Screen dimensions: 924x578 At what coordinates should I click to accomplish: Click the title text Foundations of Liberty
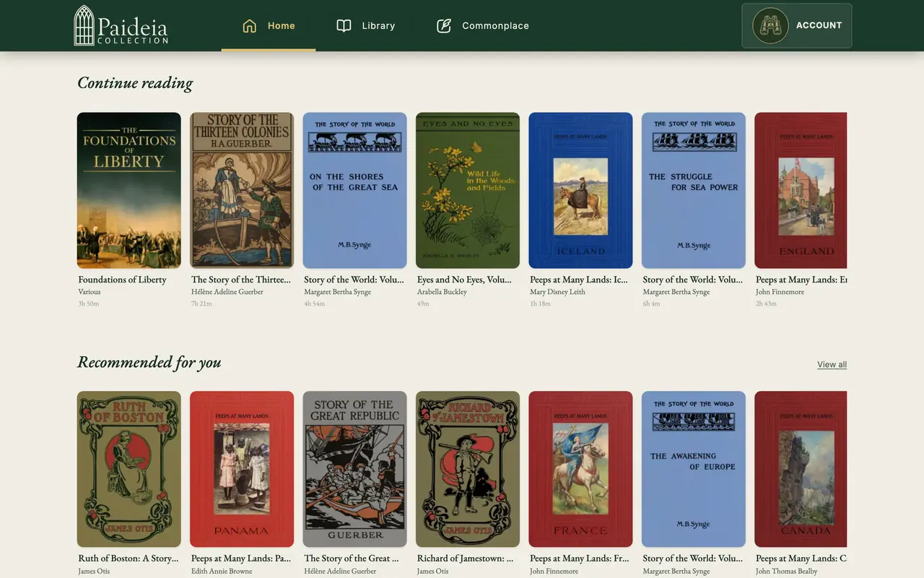click(122, 280)
